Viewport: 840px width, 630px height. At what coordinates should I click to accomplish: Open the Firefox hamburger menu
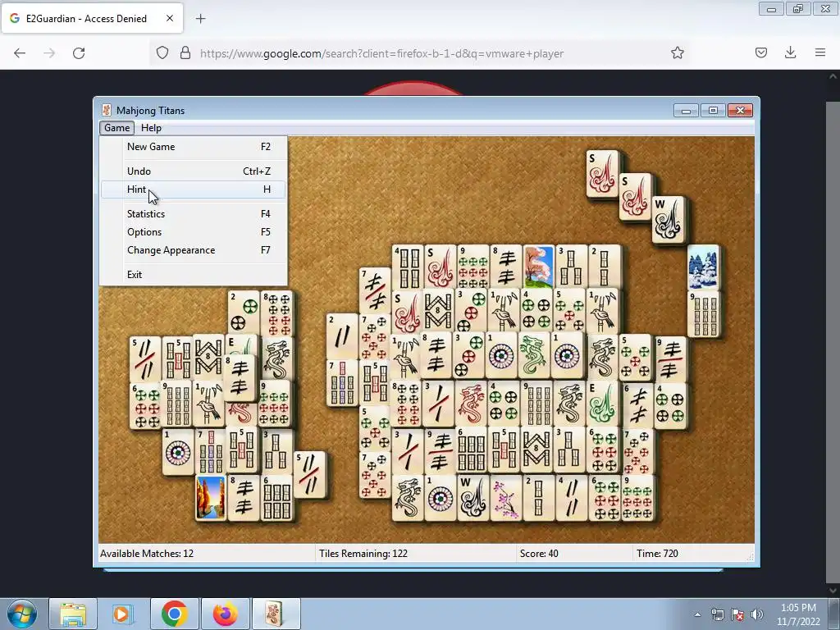click(x=820, y=52)
